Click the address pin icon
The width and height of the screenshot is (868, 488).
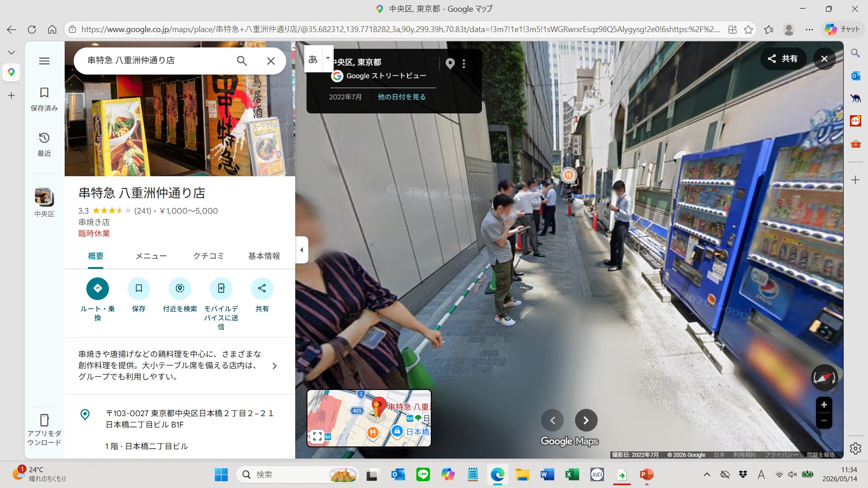coord(85,414)
